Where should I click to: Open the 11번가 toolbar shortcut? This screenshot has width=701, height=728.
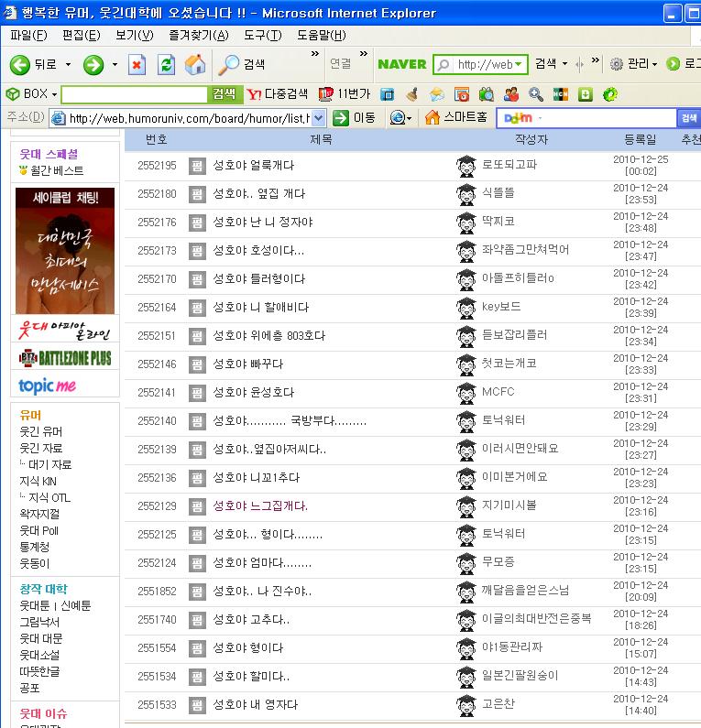tap(325, 93)
